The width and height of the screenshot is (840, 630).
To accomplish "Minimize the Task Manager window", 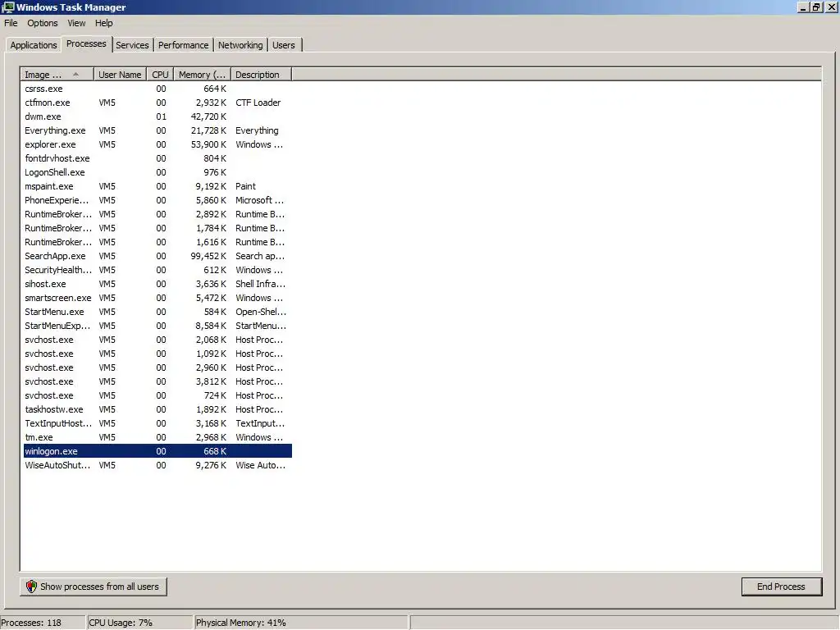I will [802, 7].
